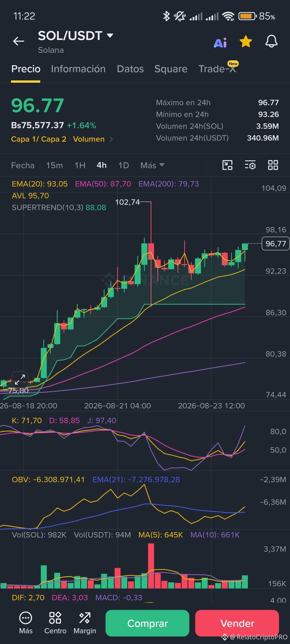Tap the MA(5): 645K volume label
The width and height of the screenshot is (290, 644).
161,535
